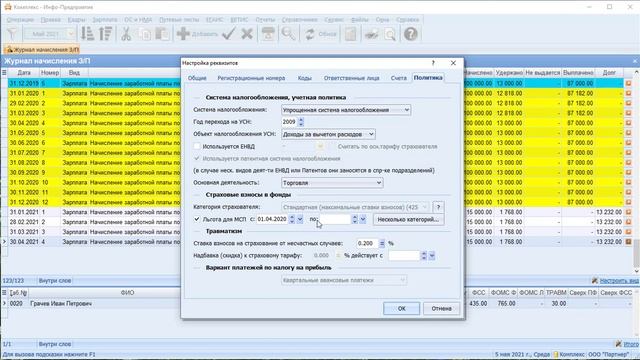This screenshot has width=640, height=360.
Task: Click the checkmark toolbar icon
Action: [x=229, y=34]
